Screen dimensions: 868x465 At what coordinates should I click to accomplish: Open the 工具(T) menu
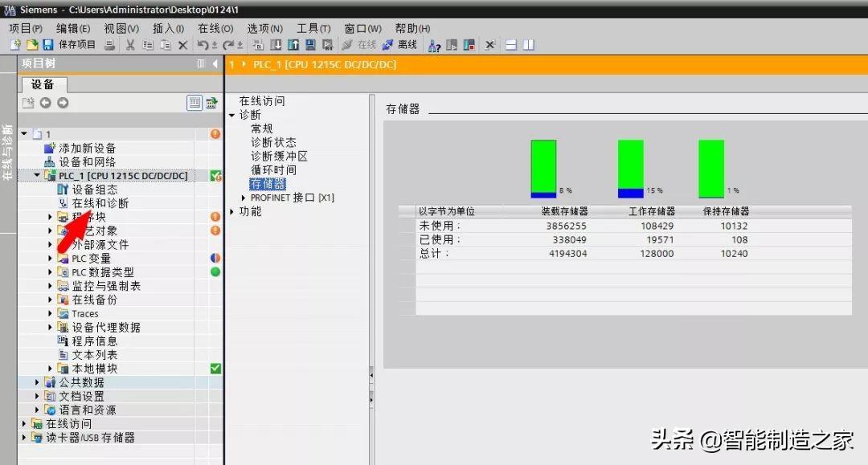coord(313,28)
